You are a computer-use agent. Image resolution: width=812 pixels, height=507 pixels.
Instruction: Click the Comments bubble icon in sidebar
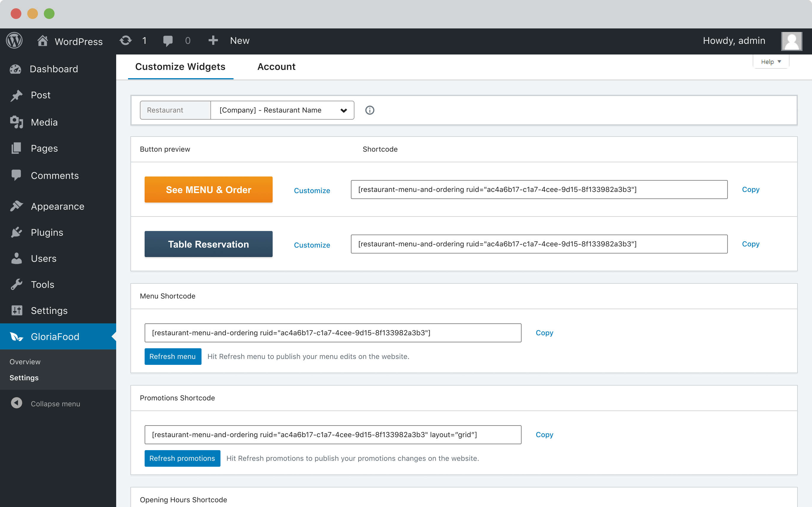(x=16, y=175)
